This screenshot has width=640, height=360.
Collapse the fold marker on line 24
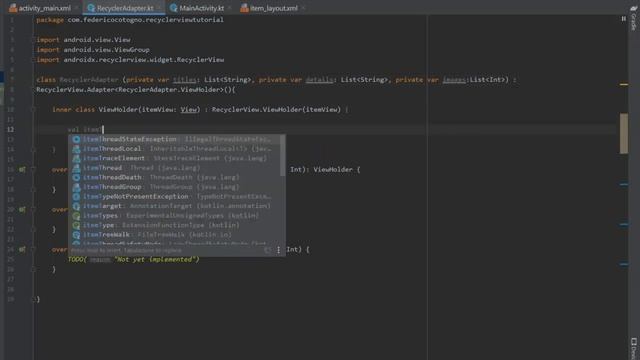33,249
